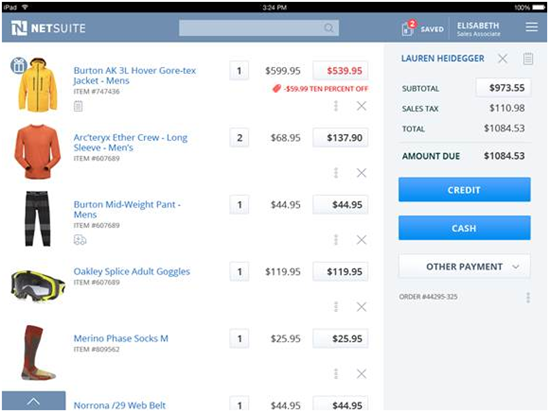Click the Merino socks thumbnail image
This screenshot has width=550, height=413.
pos(36,353)
